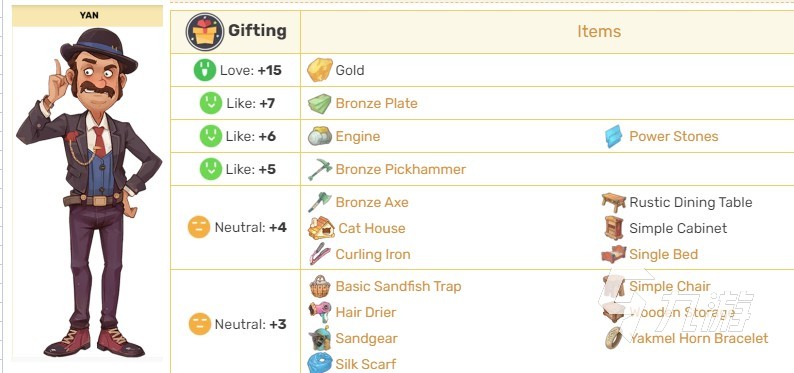Open the Bronze Plate link

coord(376,103)
